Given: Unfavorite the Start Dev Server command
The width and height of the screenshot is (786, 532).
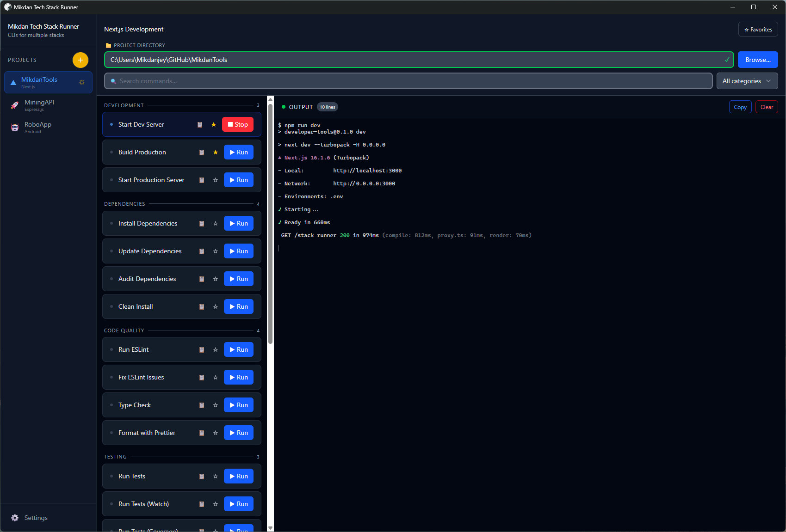Looking at the screenshot, I should [x=214, y=125].
